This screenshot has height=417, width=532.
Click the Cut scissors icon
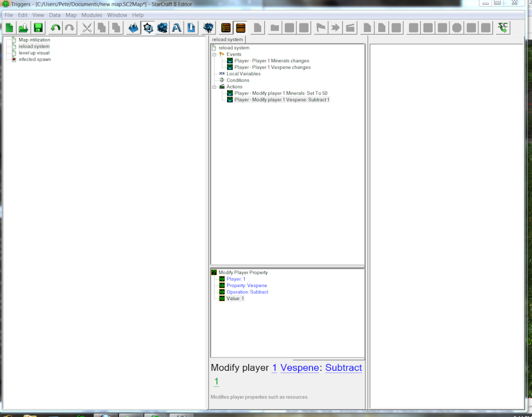(87, 28)
